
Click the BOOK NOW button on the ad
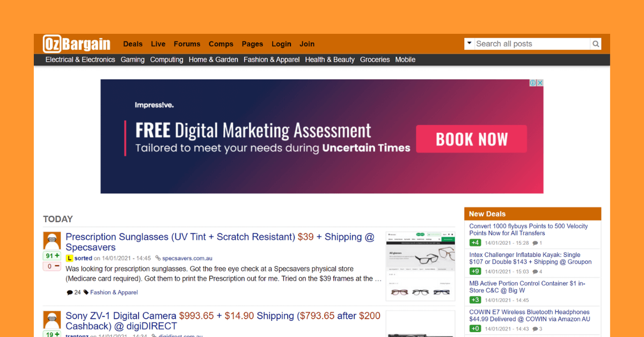pos(471,139)
